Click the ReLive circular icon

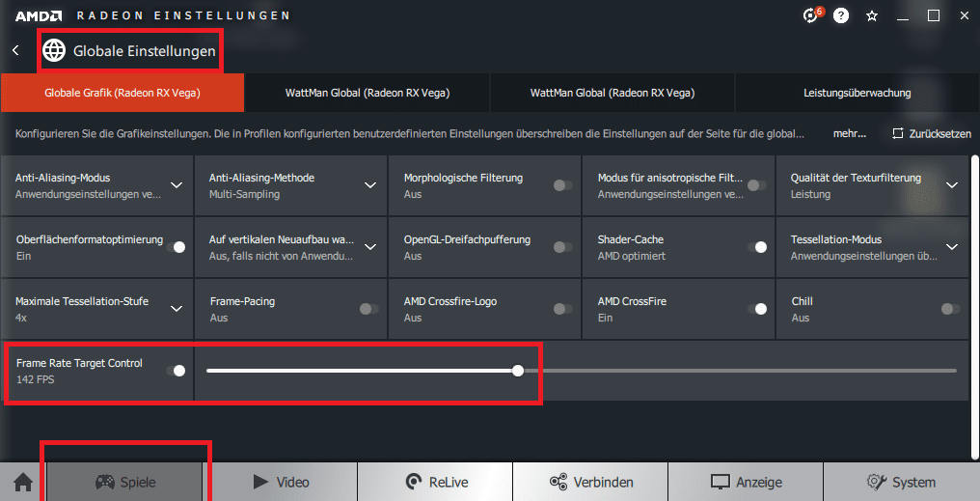coord(414,482)
